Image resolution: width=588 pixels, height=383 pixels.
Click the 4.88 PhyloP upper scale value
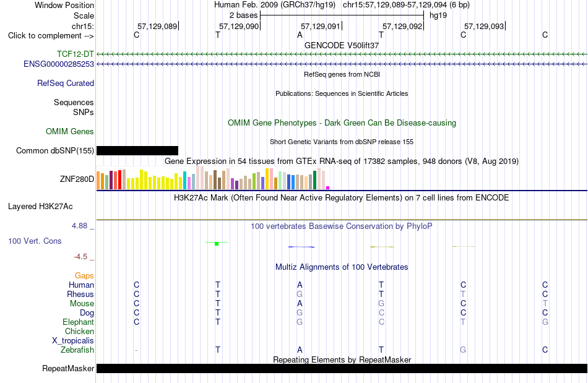79,226
